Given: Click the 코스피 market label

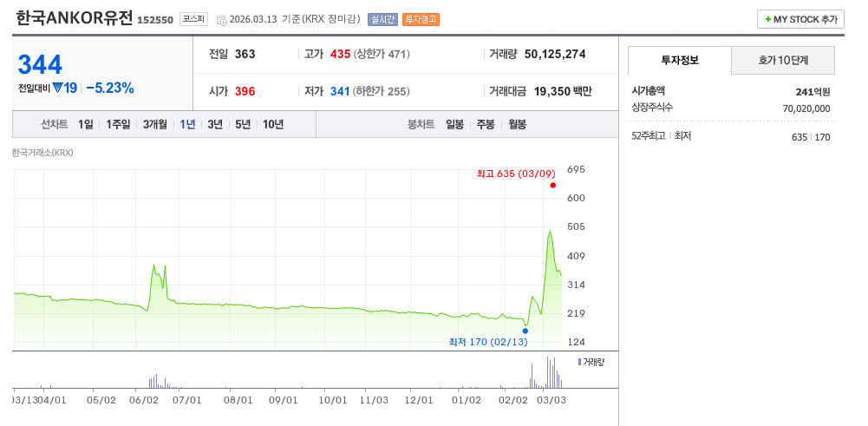Looking at the screenshot, I should click(x=193, y=19).
